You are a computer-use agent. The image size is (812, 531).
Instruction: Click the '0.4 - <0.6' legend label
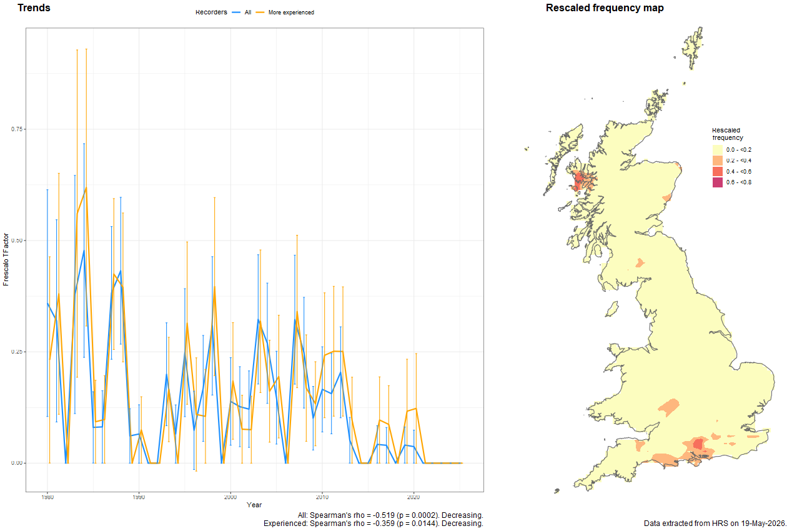click(x=739, y=172)
